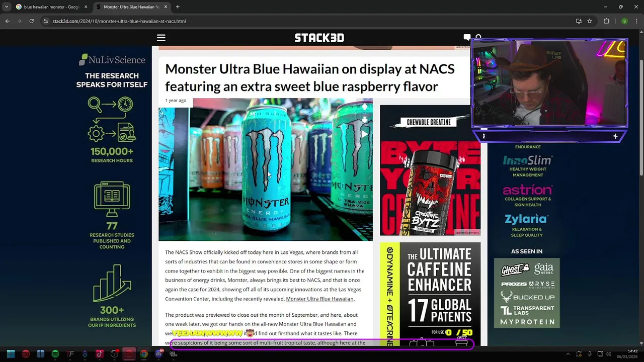Open the green S profile avatar

(624, 21)
